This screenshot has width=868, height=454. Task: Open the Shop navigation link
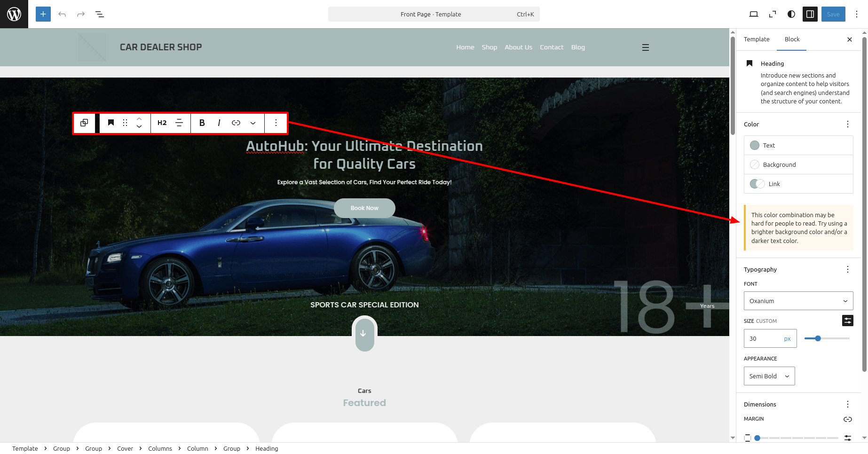coord(489,47)
